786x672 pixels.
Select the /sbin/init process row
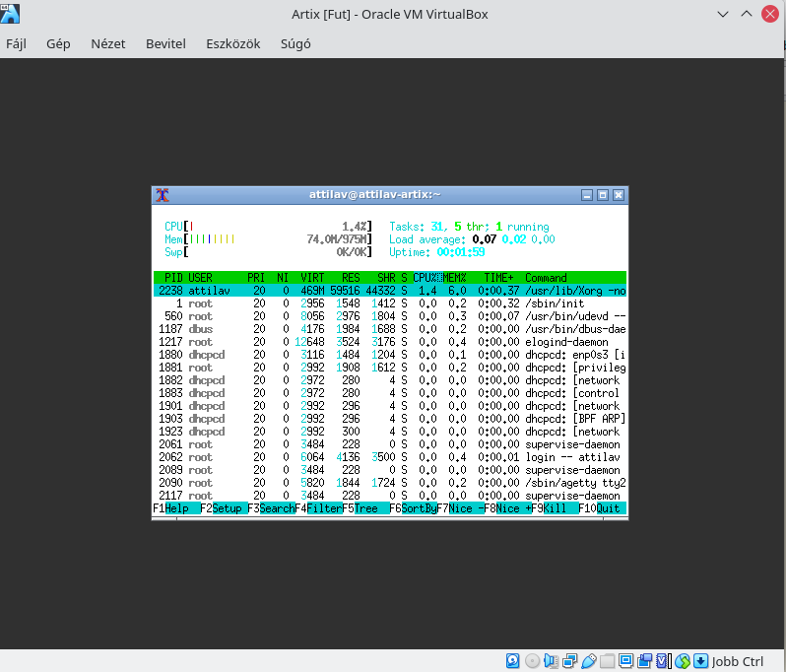390,303
